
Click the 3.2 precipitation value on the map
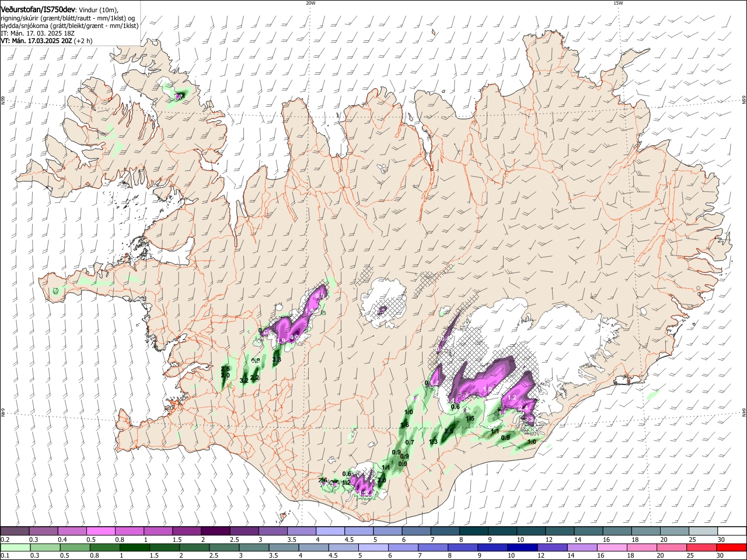[x=244, y=380]
